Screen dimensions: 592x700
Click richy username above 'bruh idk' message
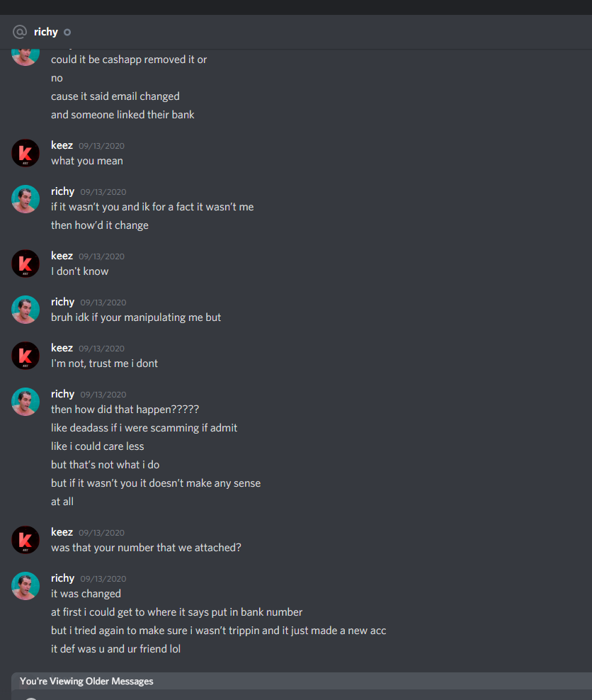pos(62,303)
